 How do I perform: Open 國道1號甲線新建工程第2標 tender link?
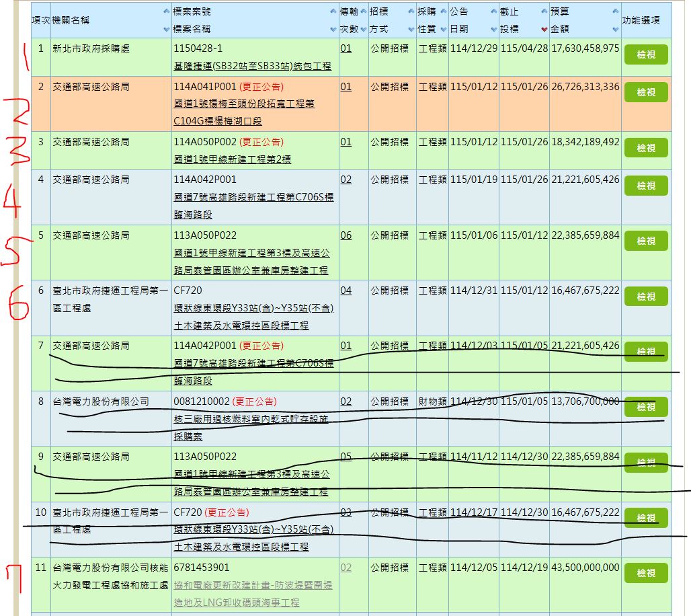click(x=232, y=159)
